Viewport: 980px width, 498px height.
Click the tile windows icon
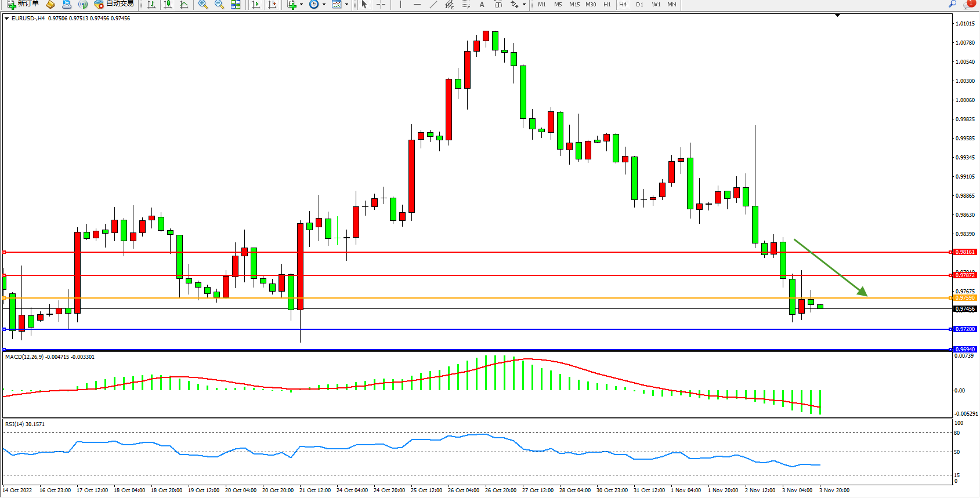[236, 5]
